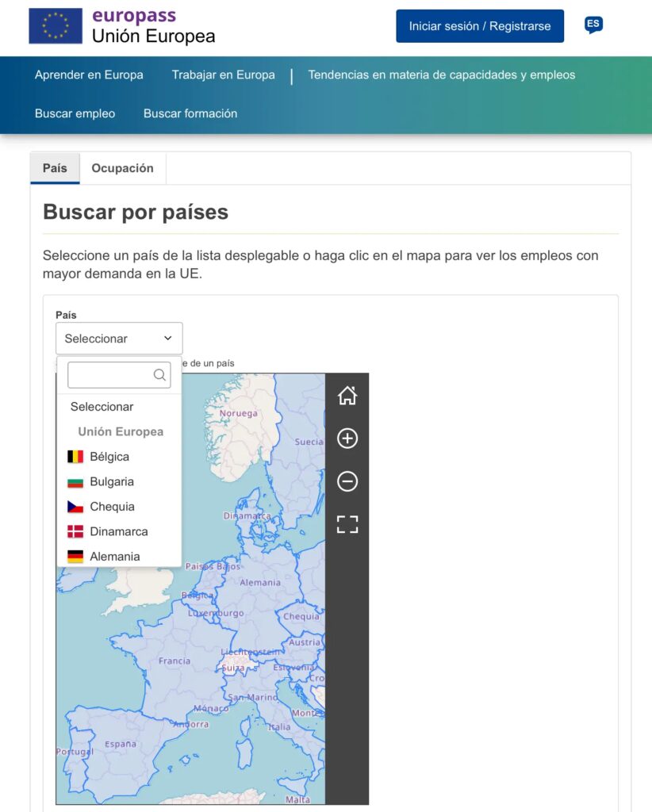Image resolution: width=652 pixels, height=812 pixels.
Task: Switch to the Ocupación tab
Action: [x=122, y=168]
